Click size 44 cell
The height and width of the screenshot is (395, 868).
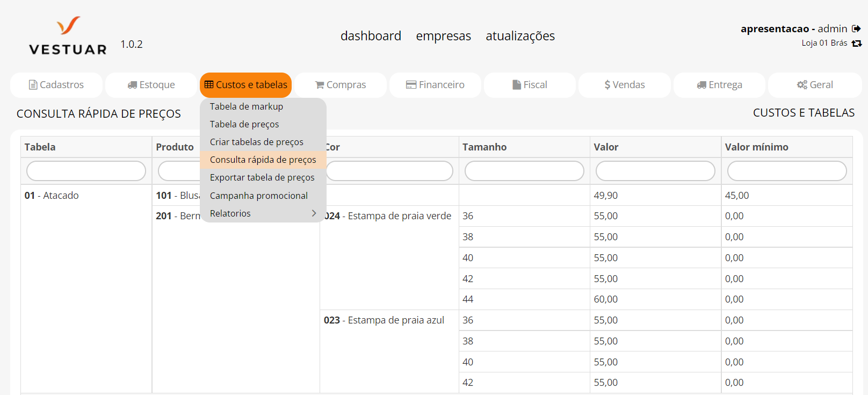[x=524, y=299]
